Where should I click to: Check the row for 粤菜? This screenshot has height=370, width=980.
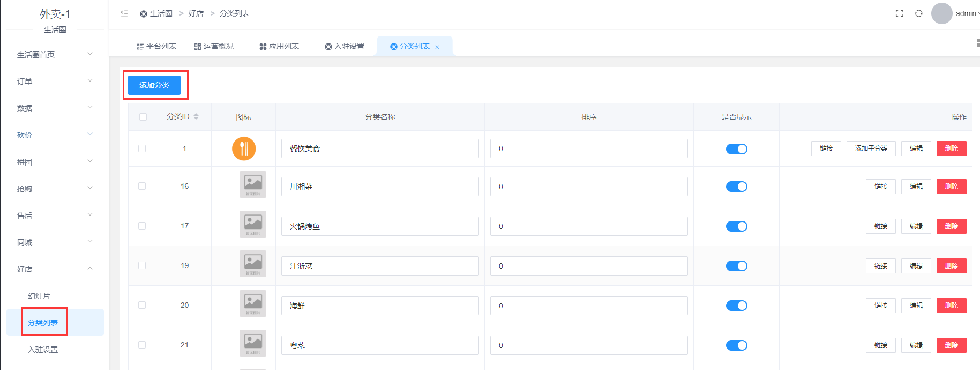point(142,345)
